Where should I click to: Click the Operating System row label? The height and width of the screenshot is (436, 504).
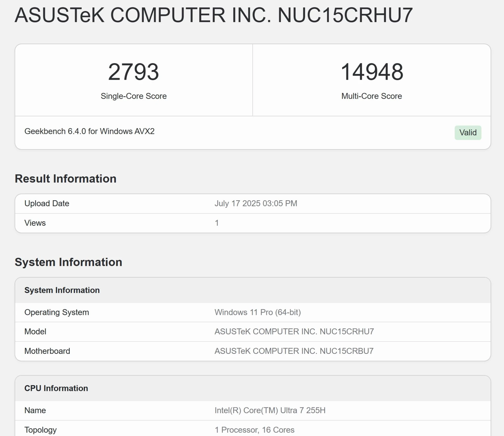click(x=57, y=312)
